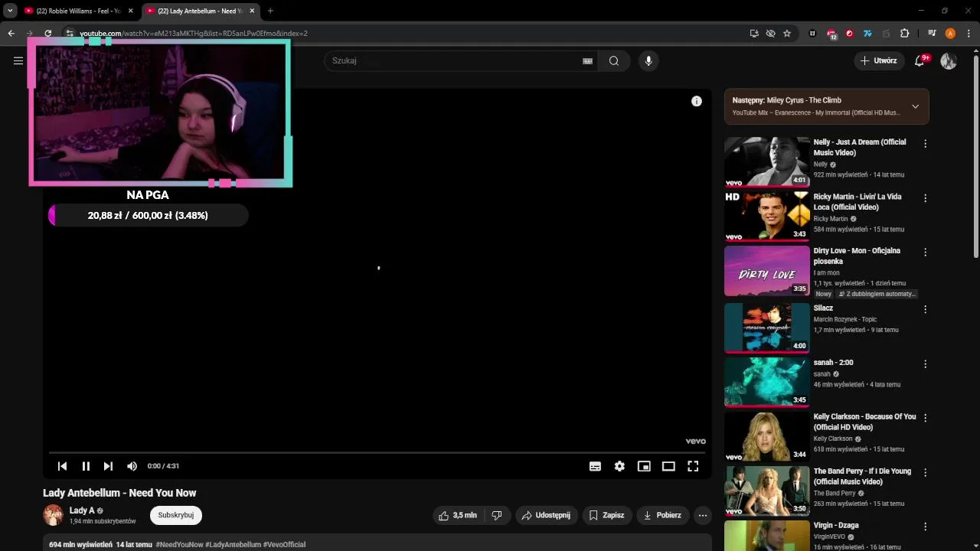Open more actions ellipsis below video

pyautogui.click(x=703, y=516)
